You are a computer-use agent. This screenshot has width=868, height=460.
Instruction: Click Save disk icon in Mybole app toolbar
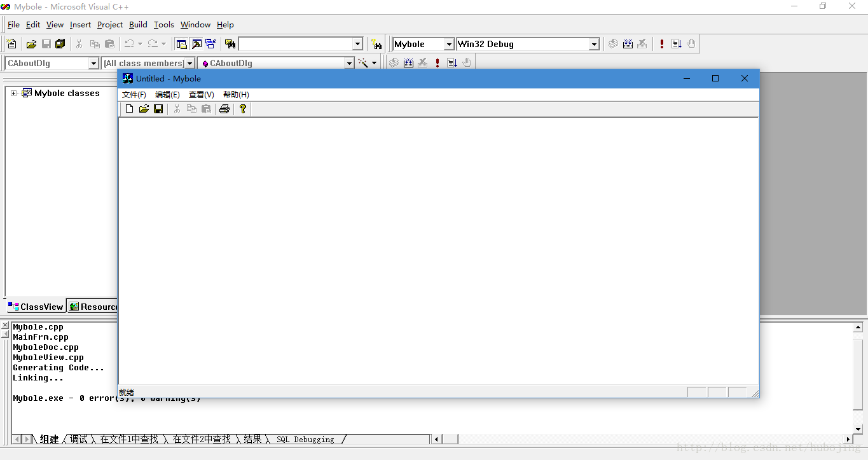pyautogui.click(x=158, y=109)
